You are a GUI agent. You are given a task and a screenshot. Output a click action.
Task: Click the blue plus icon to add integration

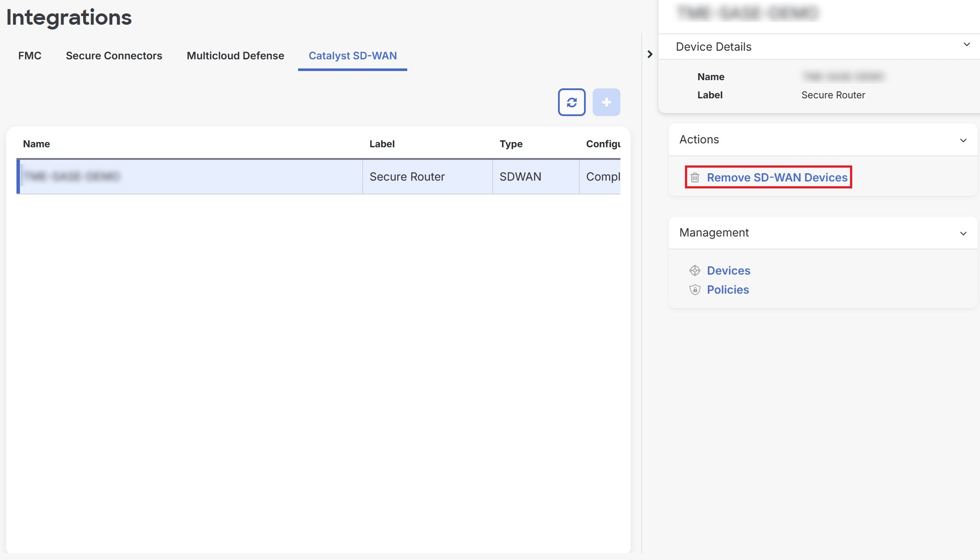click(606, 102)
